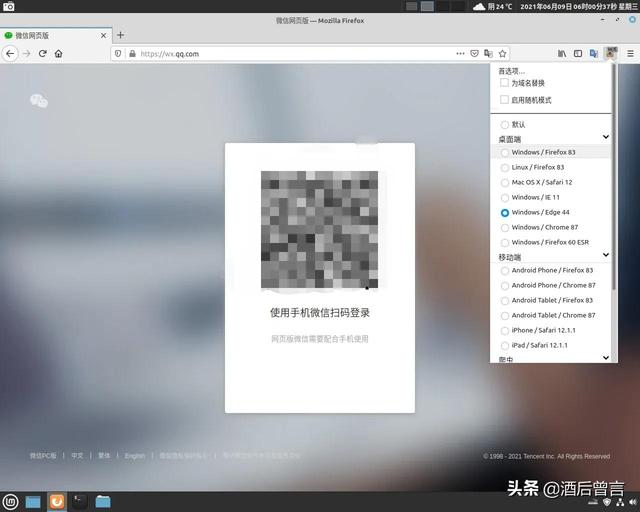The width and height of the screenshot is (640, 512).
Task: Open 首选项 in the extension popup
Action: tap(511, 71)
